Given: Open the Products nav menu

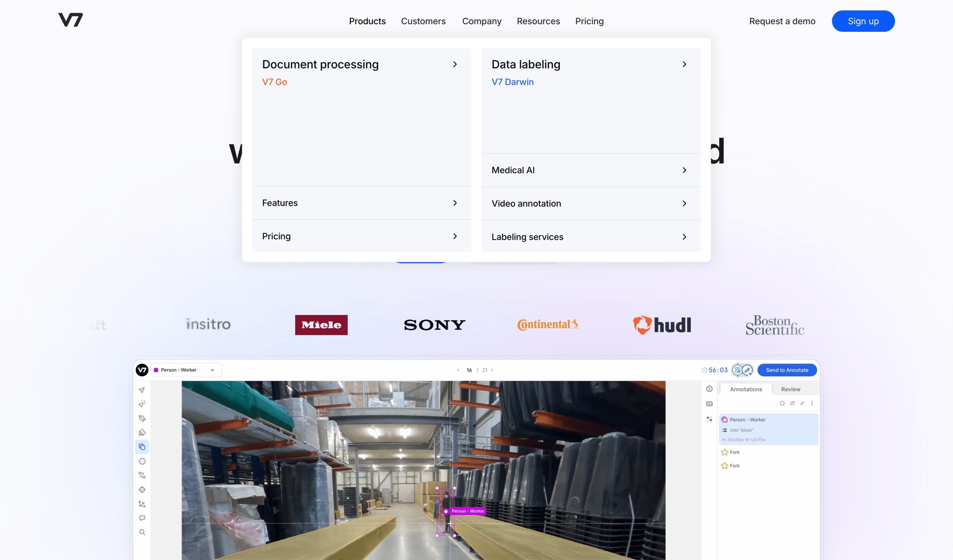Looking at the screenshot, I should click(367, 21).
